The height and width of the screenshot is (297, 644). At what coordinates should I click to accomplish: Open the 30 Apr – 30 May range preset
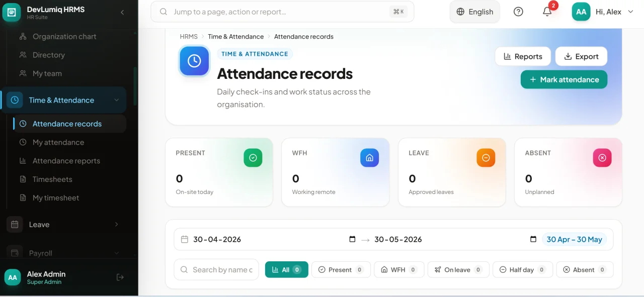pyautogui.click(x=574, y=239)
